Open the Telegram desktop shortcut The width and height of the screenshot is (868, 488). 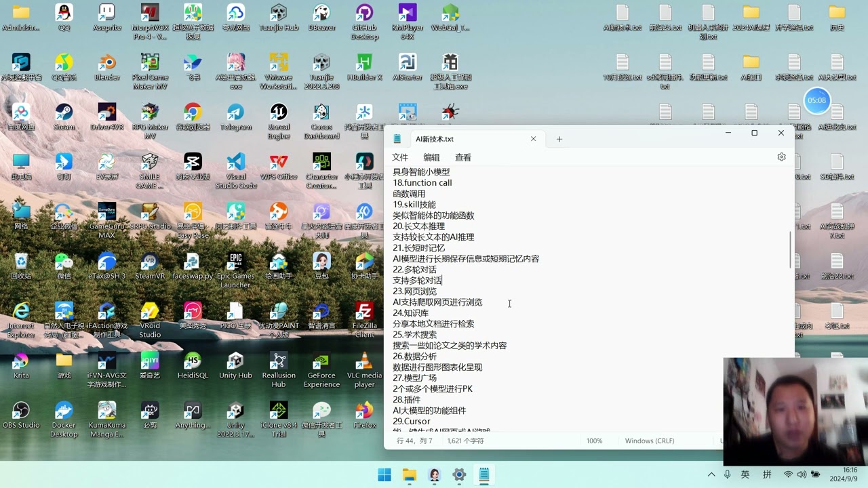pyautogui.click(x=236, y=117)
